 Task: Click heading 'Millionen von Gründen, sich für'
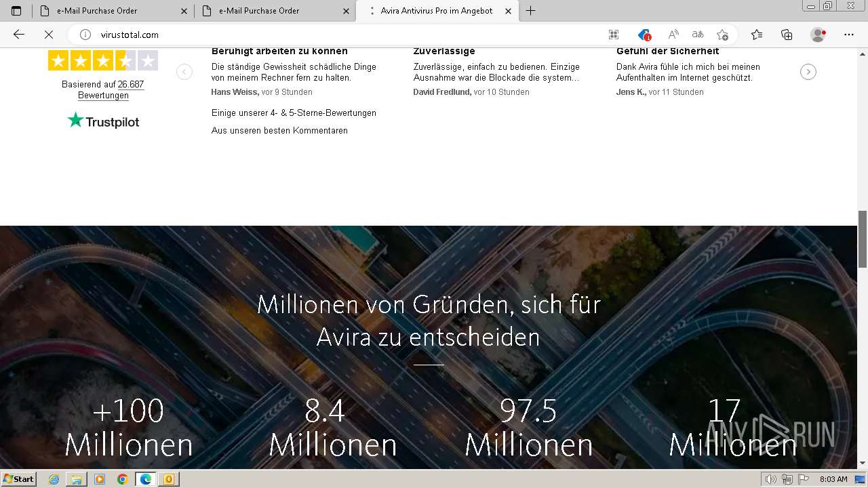429,304
